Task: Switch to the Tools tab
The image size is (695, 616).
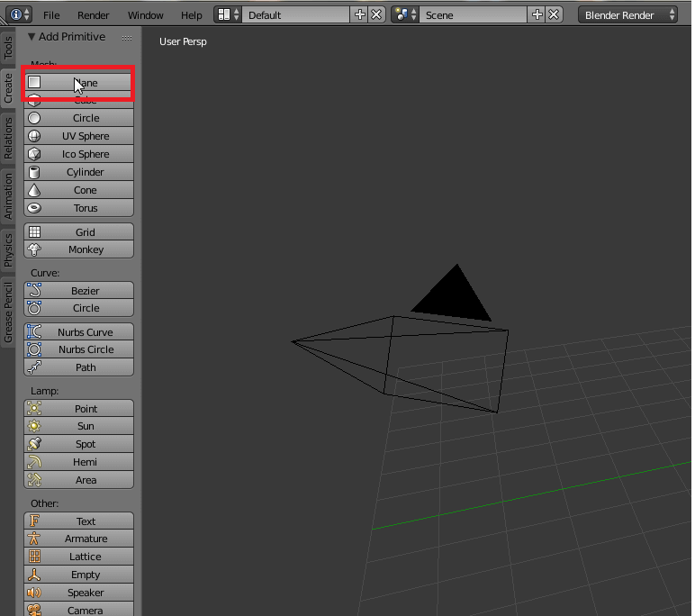Action: [x=8, y=48]
